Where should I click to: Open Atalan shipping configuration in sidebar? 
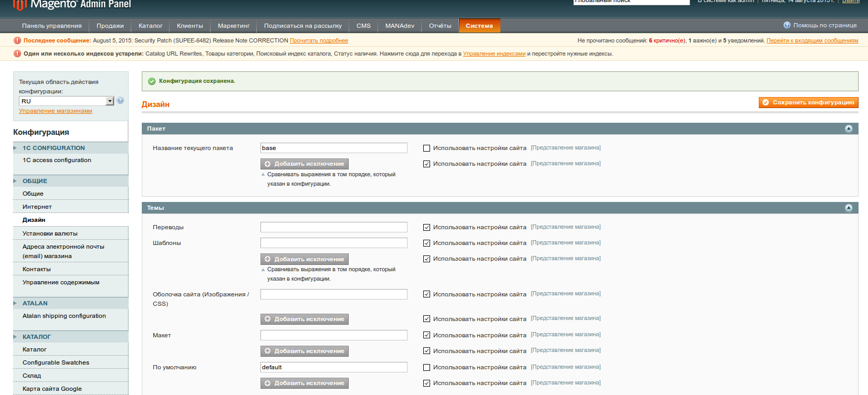(64, 316)
